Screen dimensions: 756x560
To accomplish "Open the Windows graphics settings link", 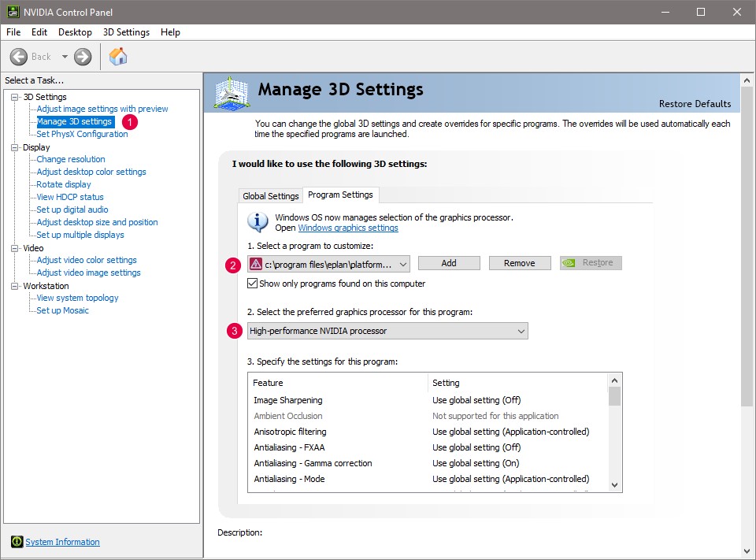I will coord(348,228).
